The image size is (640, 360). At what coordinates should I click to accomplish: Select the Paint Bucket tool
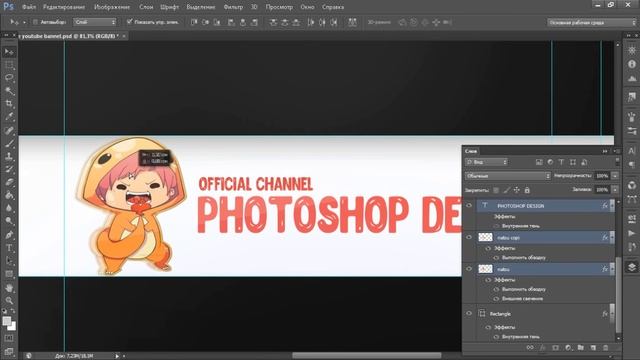tap(9, 196)
